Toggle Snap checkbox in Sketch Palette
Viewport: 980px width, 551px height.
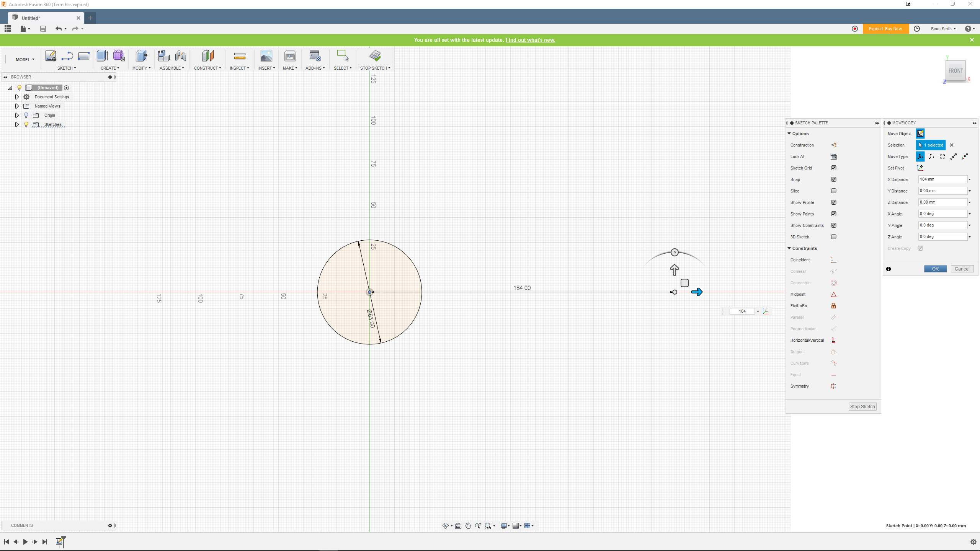click(x=834, y=179)
